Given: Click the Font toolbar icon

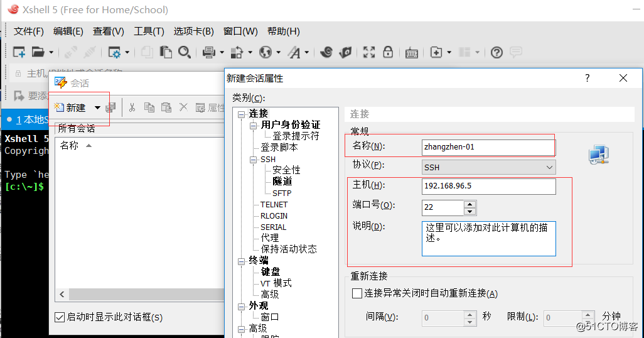Looking at the screenshot, I should tap(294, 52).
